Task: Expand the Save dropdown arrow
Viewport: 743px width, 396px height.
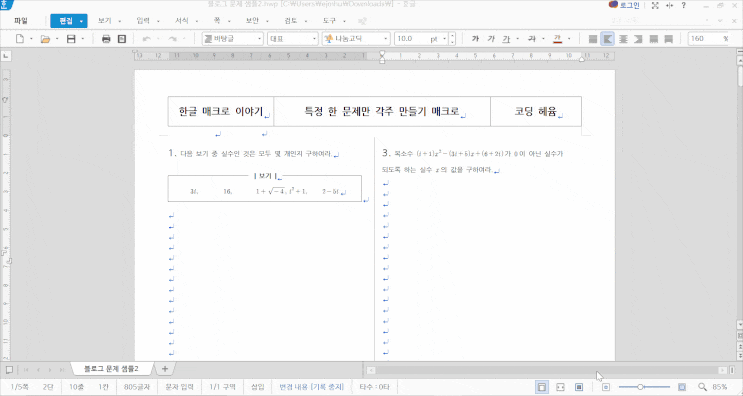Action: [x=82, y=39]
